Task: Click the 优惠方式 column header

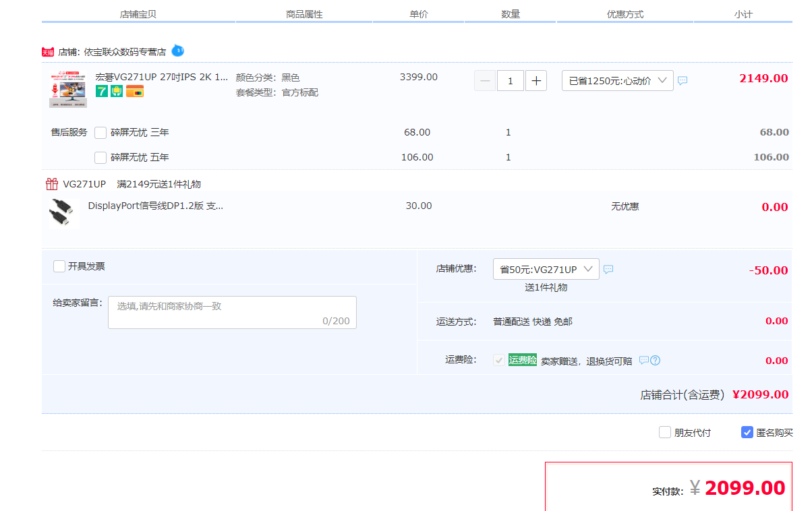Action: click(625, 14)
